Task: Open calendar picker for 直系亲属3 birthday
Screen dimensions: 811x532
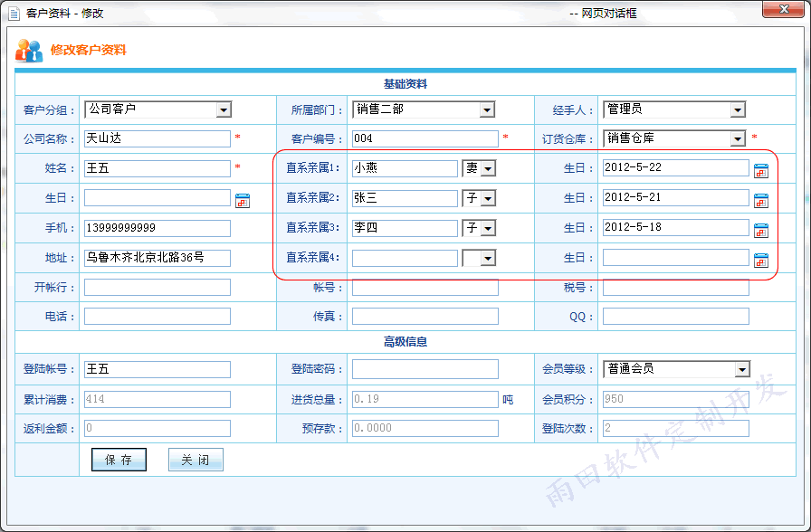Action: [x=760, y=230]
